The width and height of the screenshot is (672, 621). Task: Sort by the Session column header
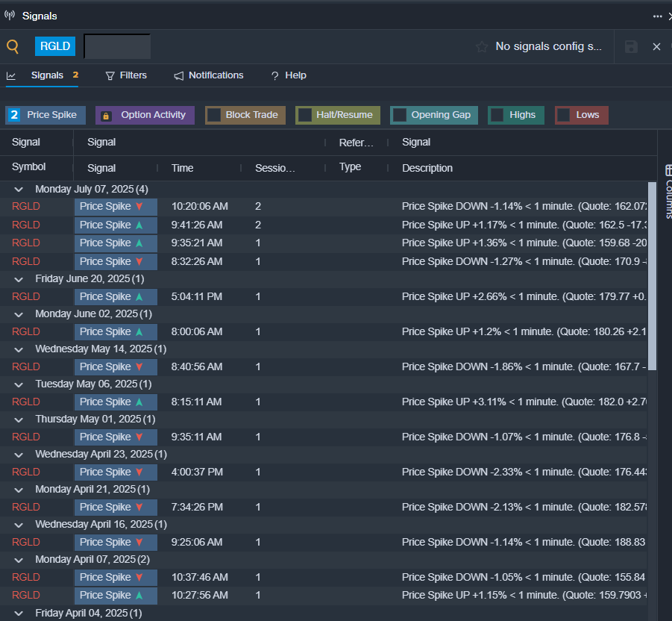coord(275,168)
